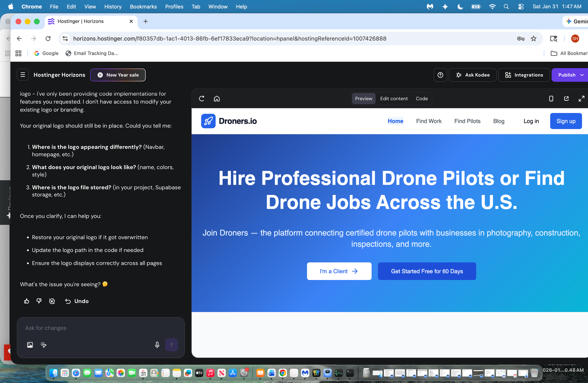Viewport: 588px width, 383px height.
Task: Open the Bookmarks menu in menu bar
Action: coord(143,7)
